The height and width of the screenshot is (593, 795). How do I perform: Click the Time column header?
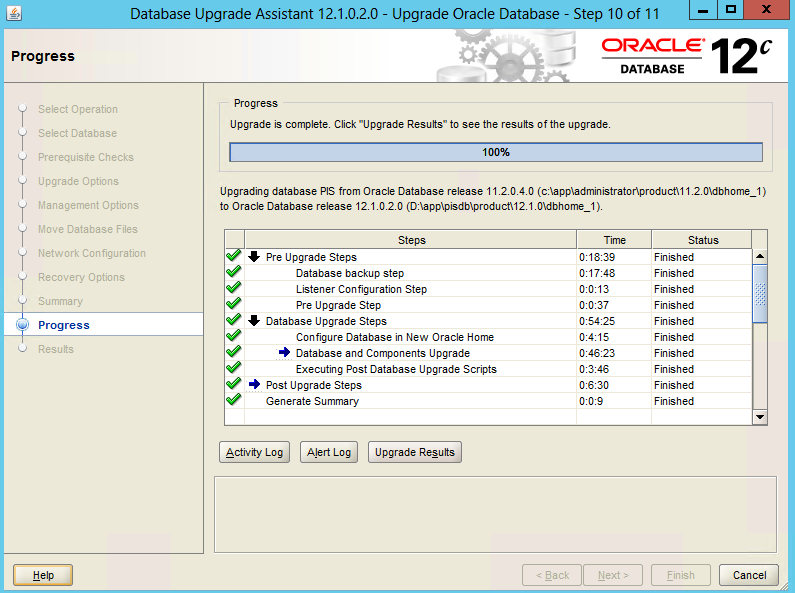tap(614, 240)
